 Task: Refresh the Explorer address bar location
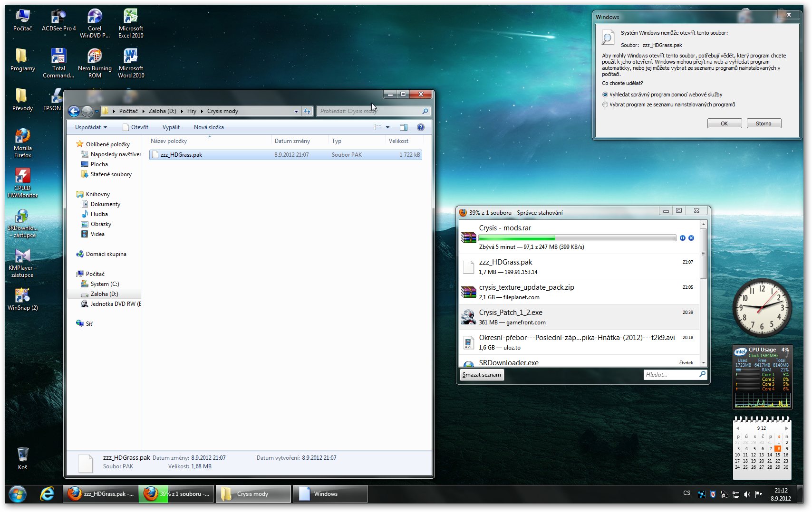(307, 111)
